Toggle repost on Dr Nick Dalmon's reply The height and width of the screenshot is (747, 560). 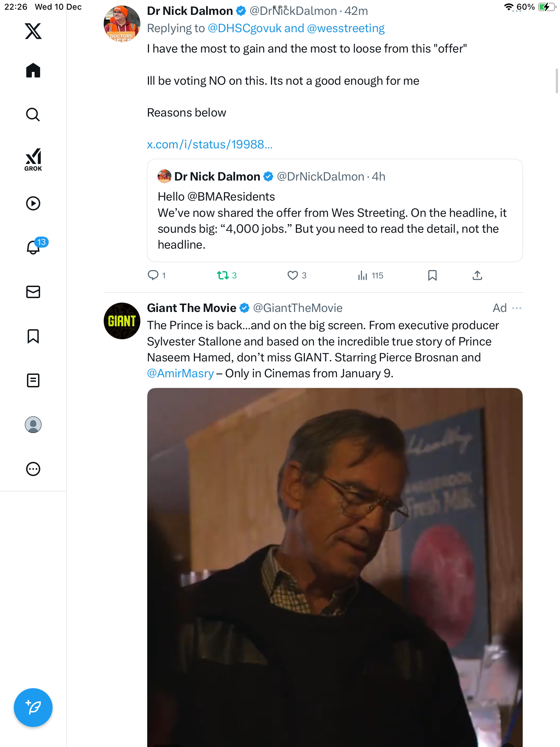(223, 275)
